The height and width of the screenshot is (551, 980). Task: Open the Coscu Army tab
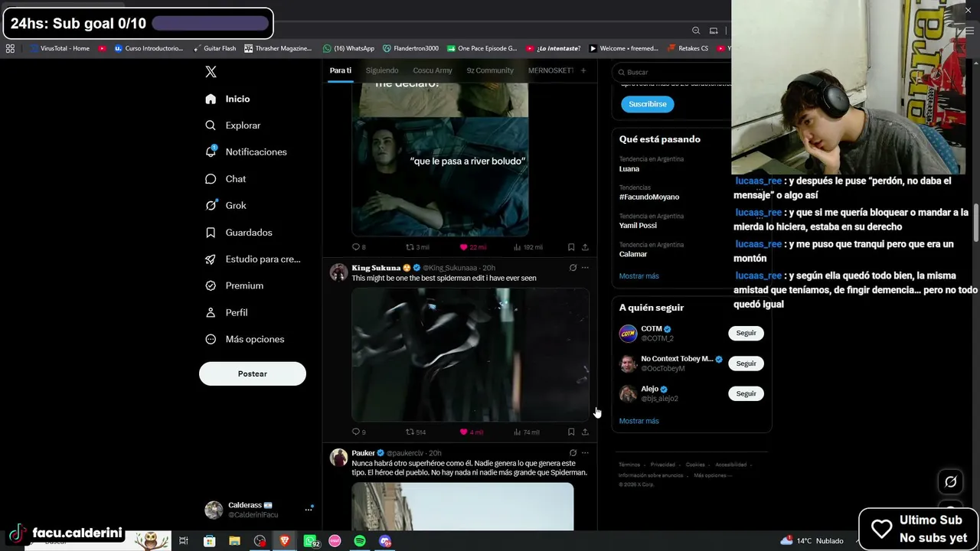tap(433, 70)
